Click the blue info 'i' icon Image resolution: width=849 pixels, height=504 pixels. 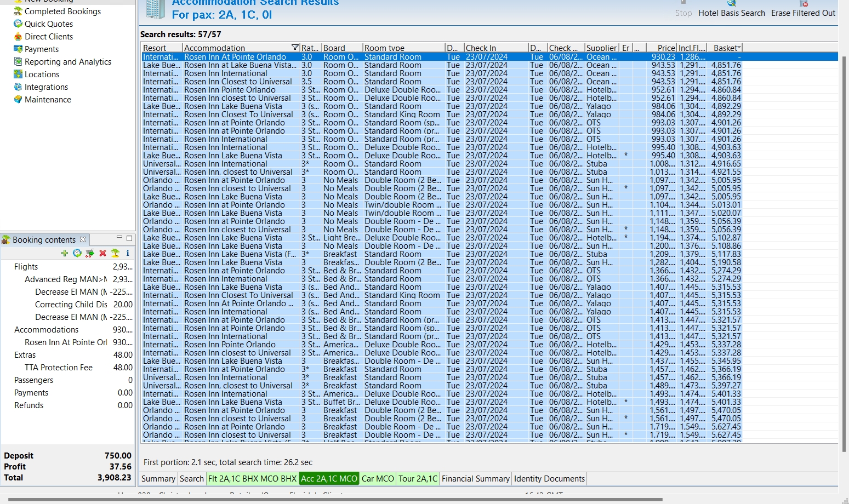coord(128,253)
